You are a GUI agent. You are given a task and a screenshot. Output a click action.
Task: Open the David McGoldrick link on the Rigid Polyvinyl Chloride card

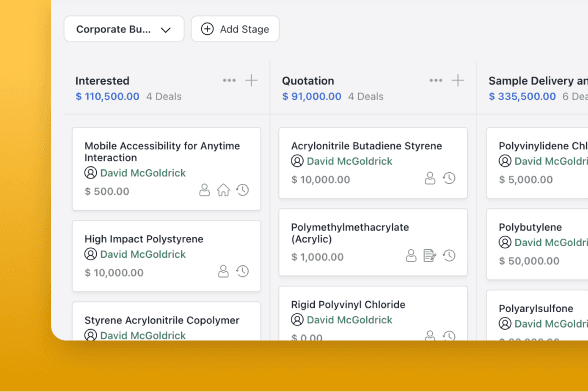coord(350,320)
